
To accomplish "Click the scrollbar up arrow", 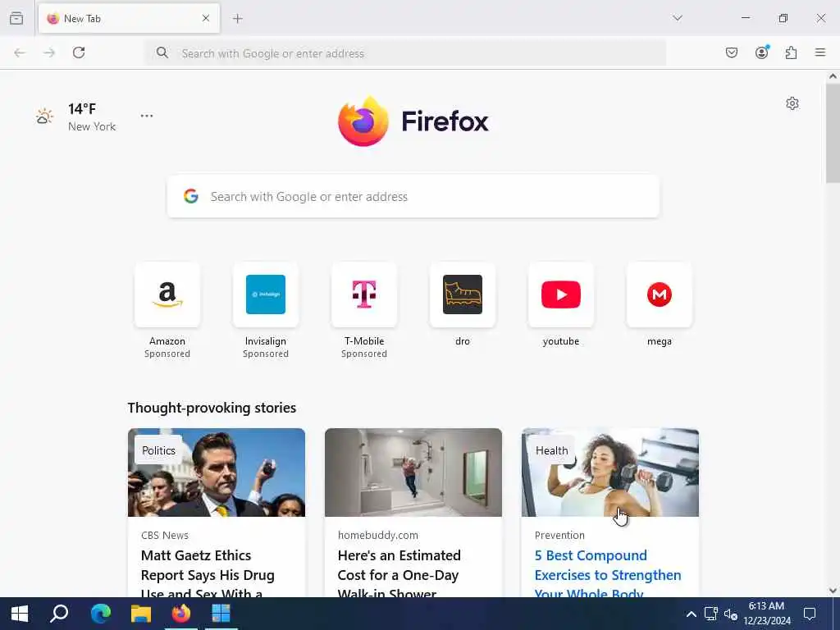I will click(x=833, y=76).
